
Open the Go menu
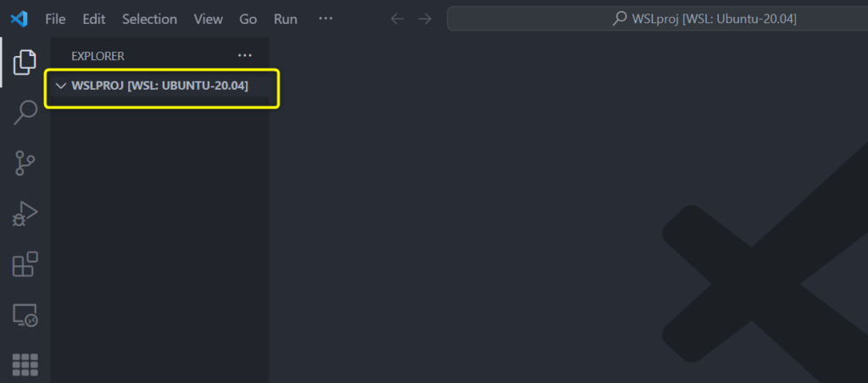tap(248, 19)
